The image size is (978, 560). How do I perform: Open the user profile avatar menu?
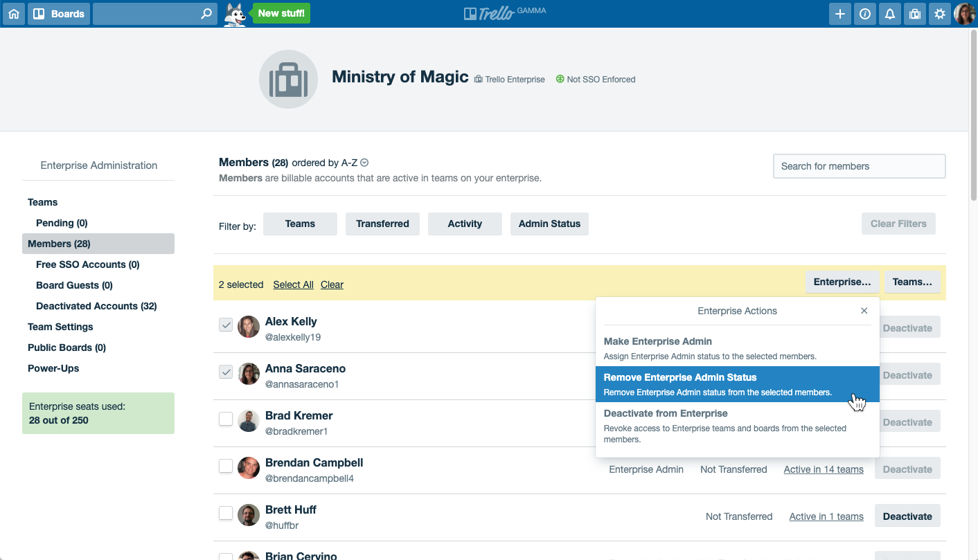coord(964,14)
